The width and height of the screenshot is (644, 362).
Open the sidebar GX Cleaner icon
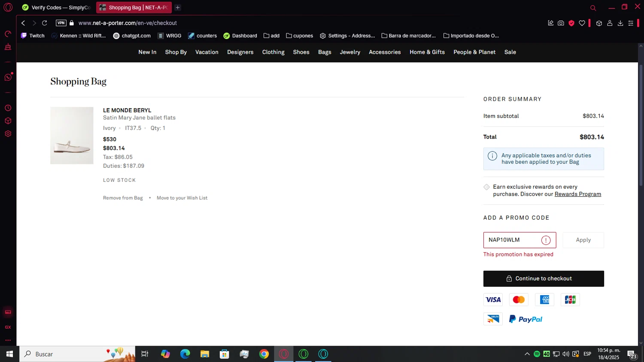8,47
